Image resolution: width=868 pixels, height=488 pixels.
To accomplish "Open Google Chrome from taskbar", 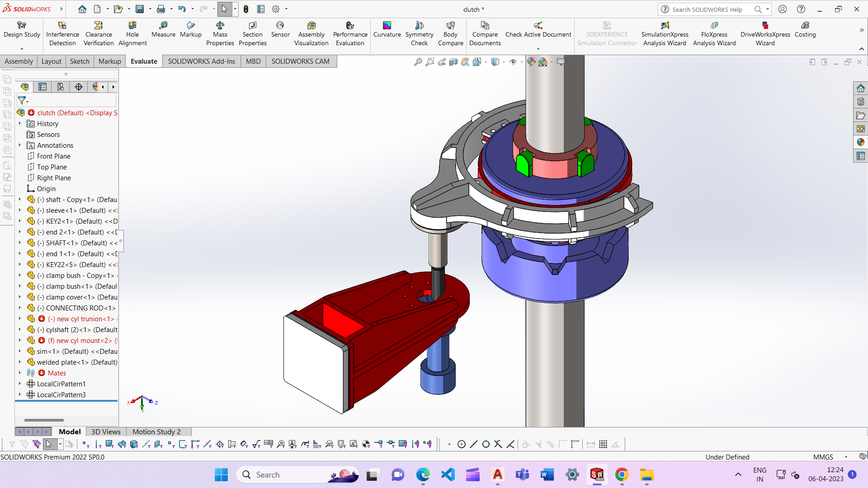I will point(622,474).
